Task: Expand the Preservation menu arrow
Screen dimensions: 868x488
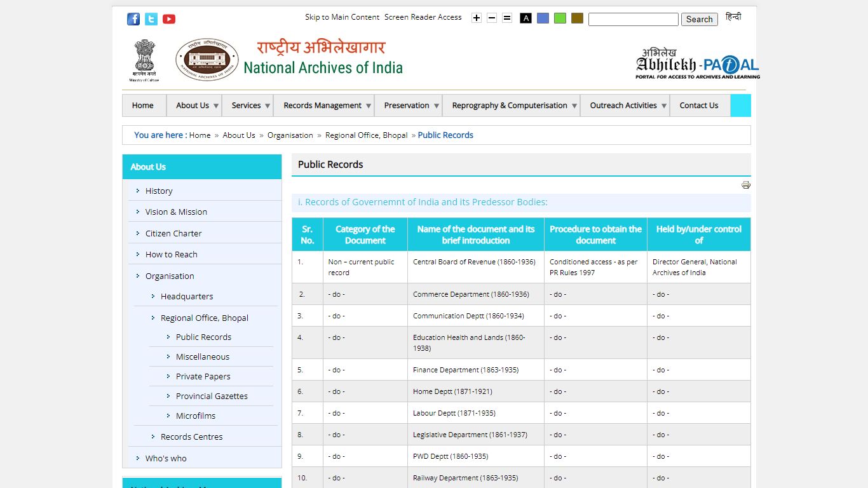Action: pyautogui.click(x=437, y=106)
